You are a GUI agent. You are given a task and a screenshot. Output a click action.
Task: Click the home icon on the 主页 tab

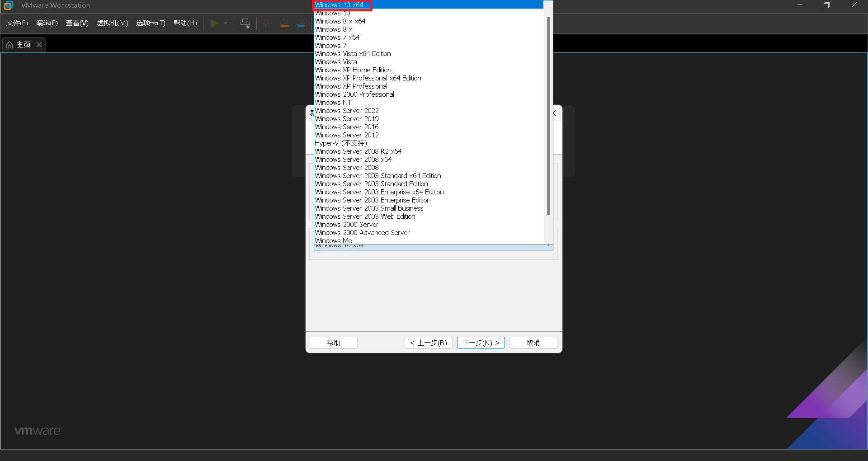click(9, 45)
